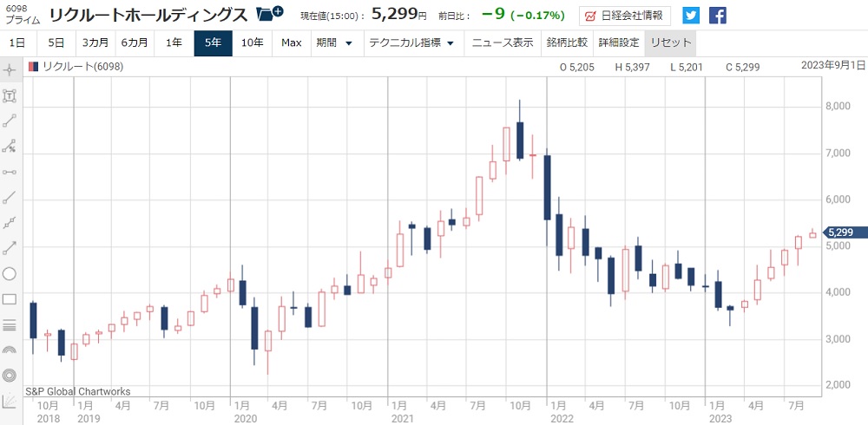This screenshot has width=868, height=425.
Task: Select the horizontal line segment tool
Action: click(10, 172)
